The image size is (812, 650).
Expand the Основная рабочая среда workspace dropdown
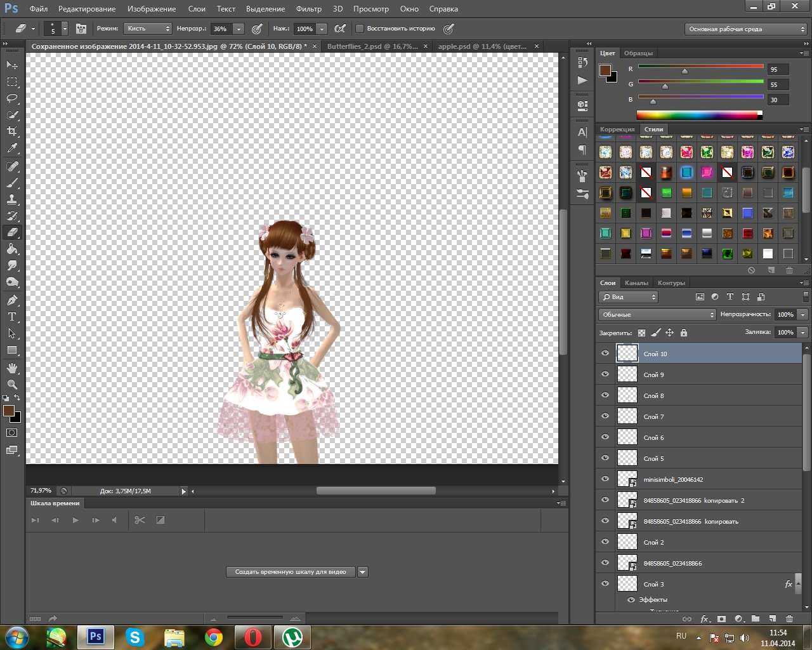[746, 29]
